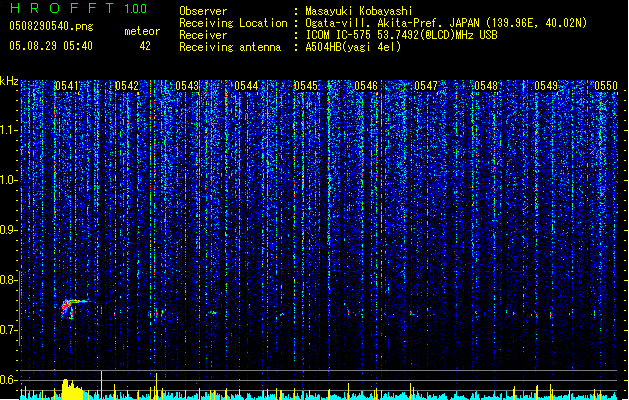Select the Ogata-vill. Akita-Pref. JAPAN location text
Image resolution: width=629 pixels, height=400 pixels.
pyautogui.click(x=446, y=23)
